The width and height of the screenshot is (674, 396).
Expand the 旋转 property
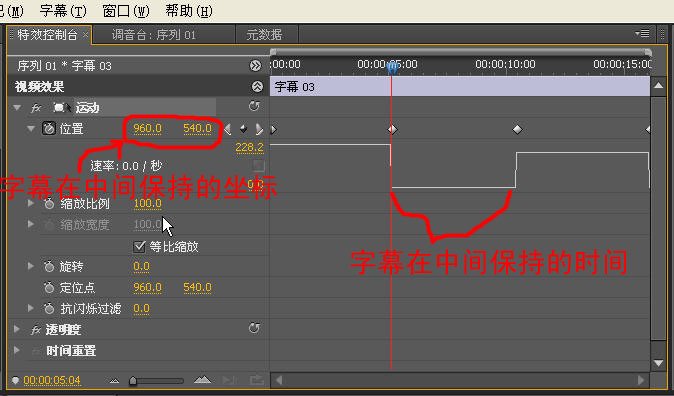31,266
